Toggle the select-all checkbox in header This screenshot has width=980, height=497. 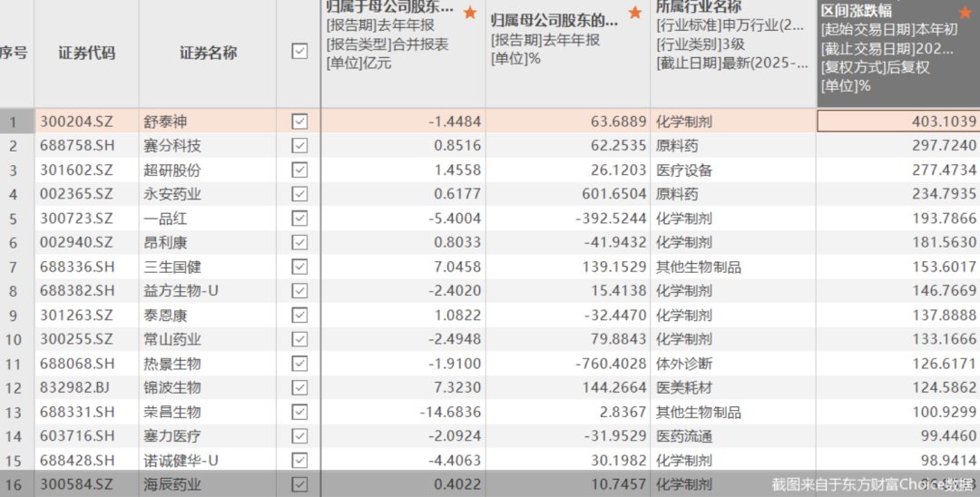click(299, 51)
